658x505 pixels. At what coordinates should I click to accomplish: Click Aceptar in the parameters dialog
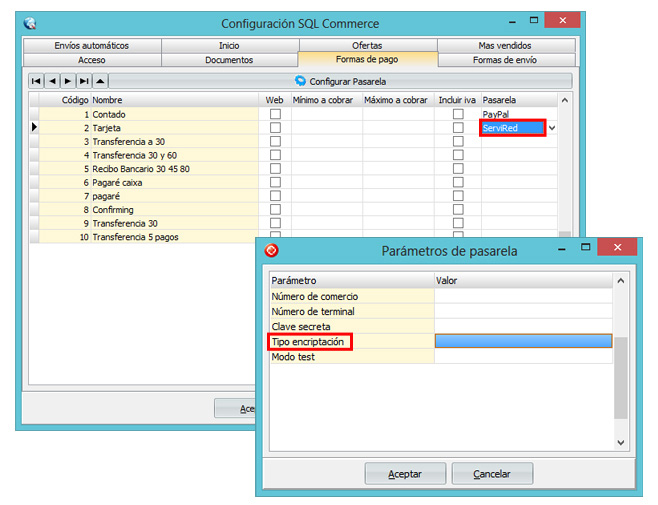point(405,474)
